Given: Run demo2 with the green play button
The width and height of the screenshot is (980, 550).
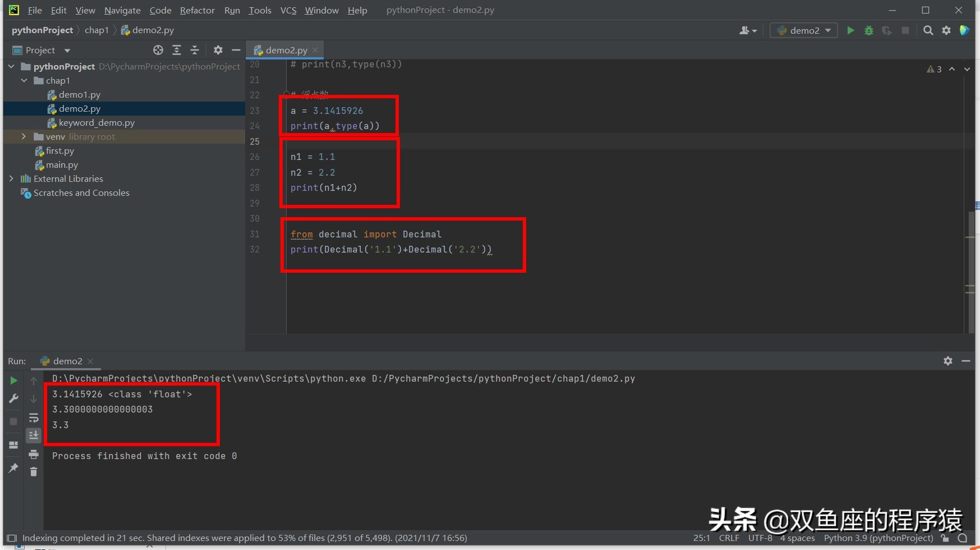Looking at the screenshot, I should coord(850,30).
